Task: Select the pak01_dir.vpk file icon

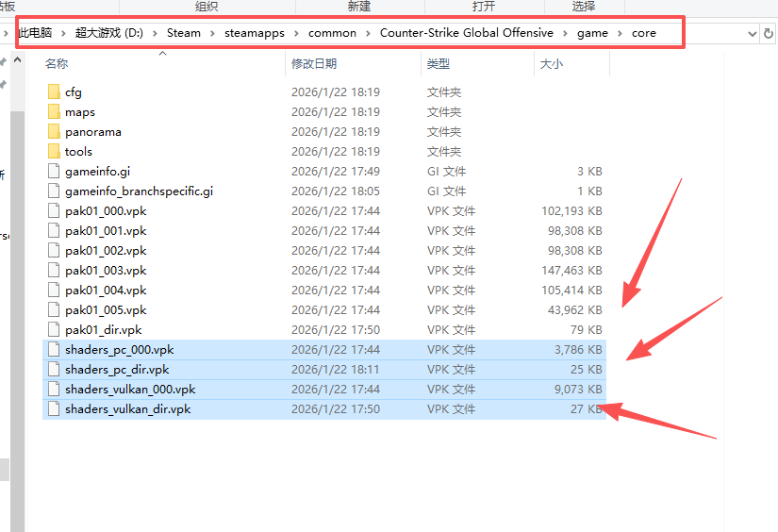Action: tap(53, 330)
